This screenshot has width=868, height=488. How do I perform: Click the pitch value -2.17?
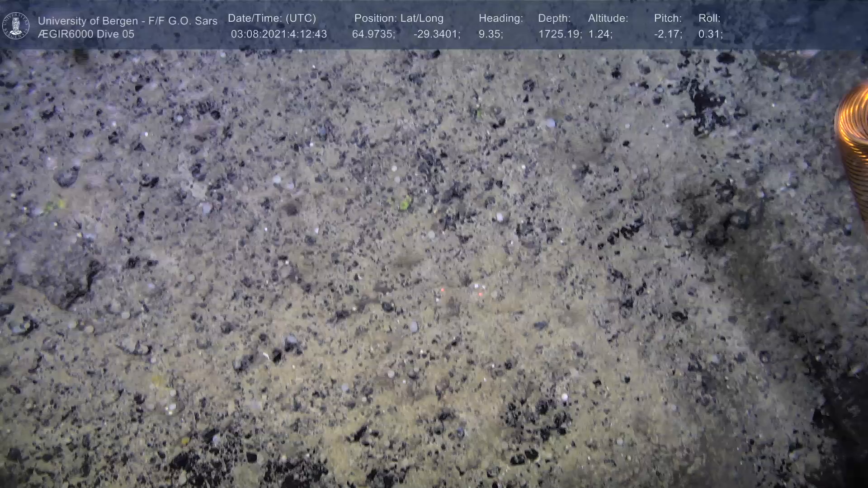point(668,34)
